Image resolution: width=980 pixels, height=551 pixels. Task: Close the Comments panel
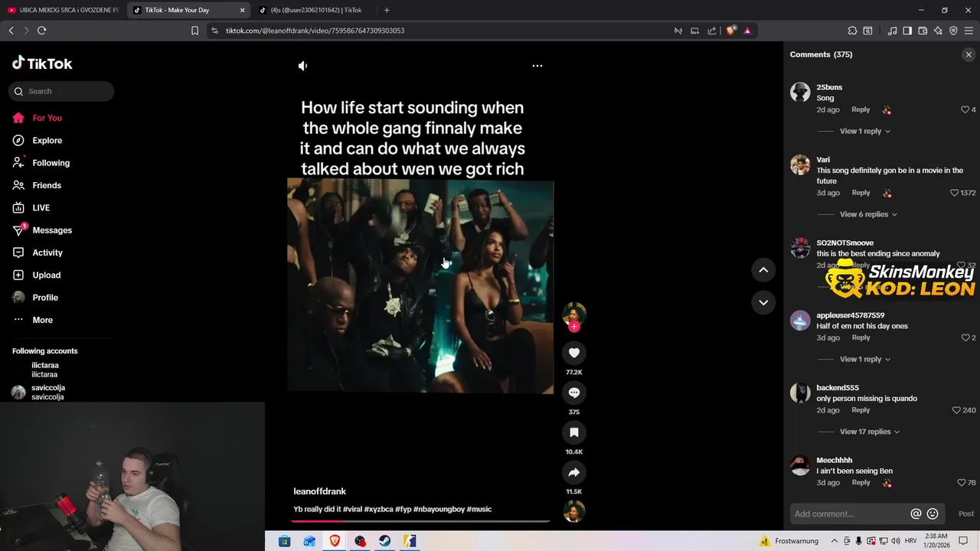969,54
